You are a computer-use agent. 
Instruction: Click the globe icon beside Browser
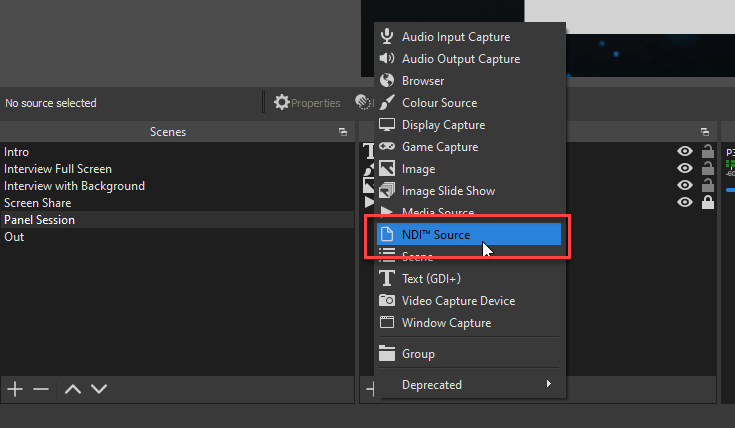tap(387, 80)
